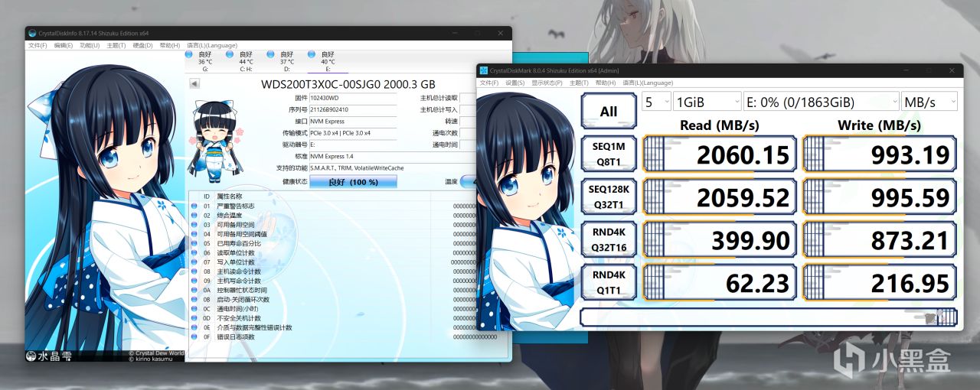980x390 pixels.
Task: Click the previous disk arrow in CrystalDiskInfo
Action: (194, 84)
